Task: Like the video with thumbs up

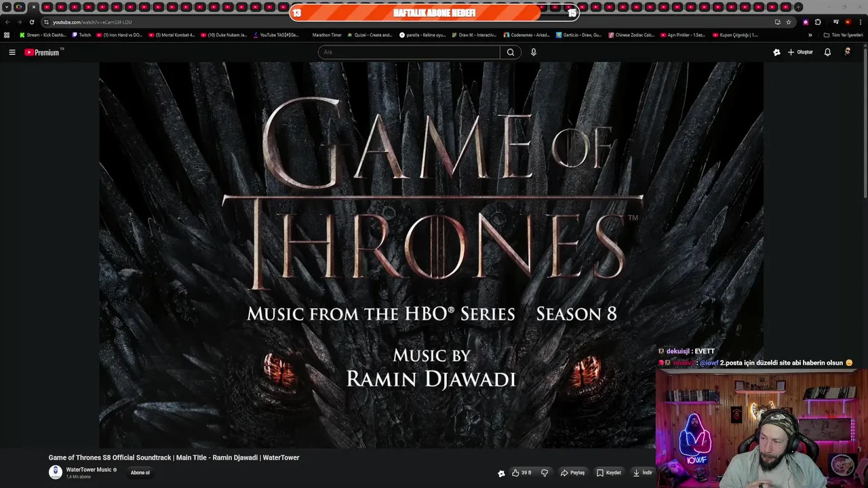Action: click(x=521, y=473)
